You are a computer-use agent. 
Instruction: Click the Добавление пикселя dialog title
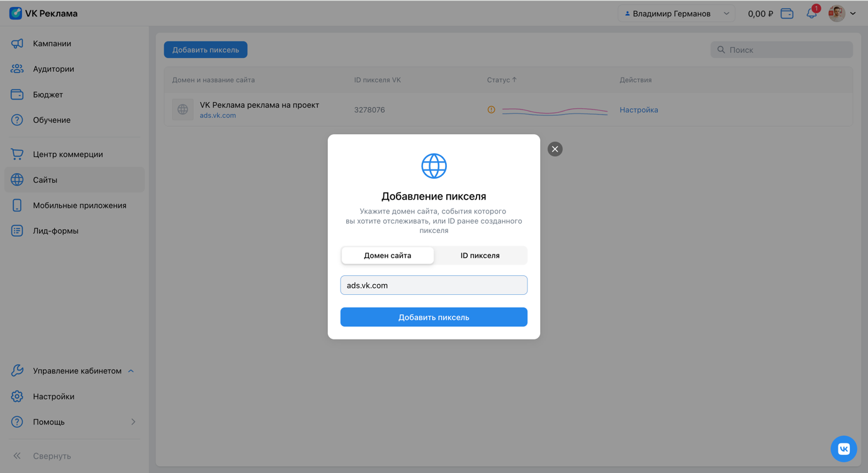click(434, 197)
